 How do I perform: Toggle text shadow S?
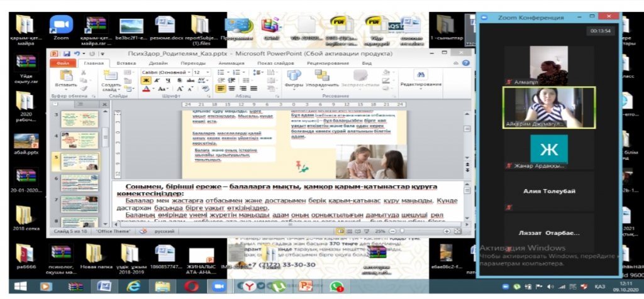179,80
